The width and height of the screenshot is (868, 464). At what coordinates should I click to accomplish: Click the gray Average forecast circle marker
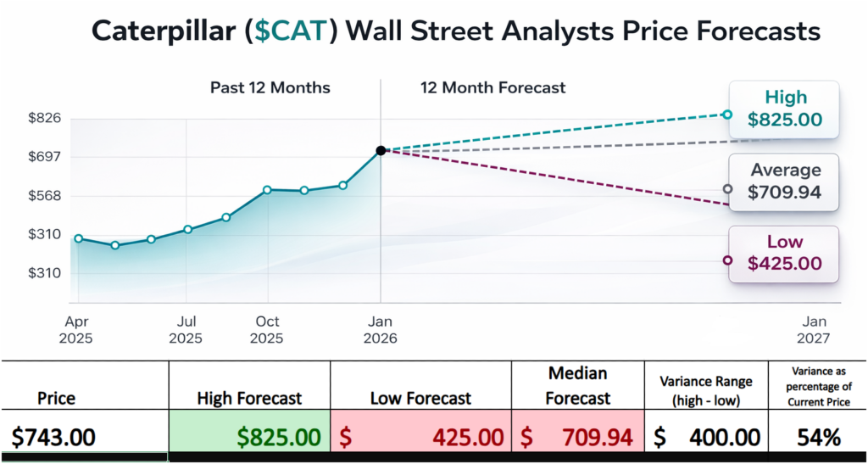pyautogui.click(x=727, y=189)
